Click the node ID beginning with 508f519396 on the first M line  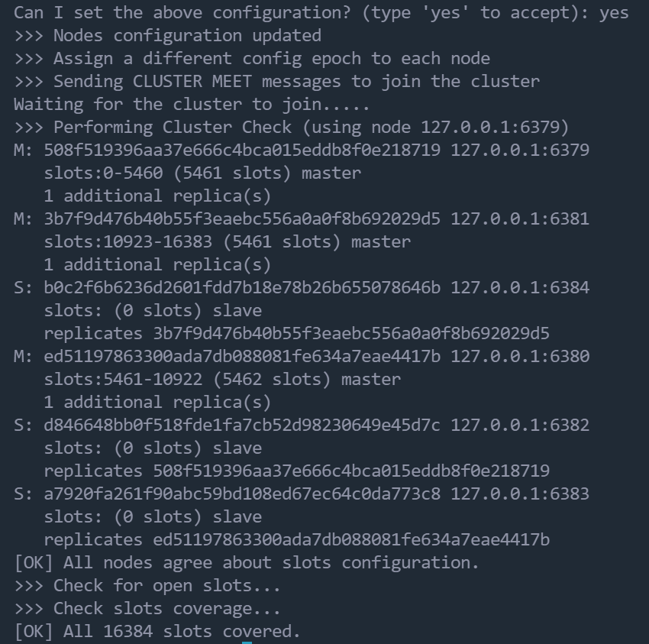pyautogui.click(x=242, y=150)
